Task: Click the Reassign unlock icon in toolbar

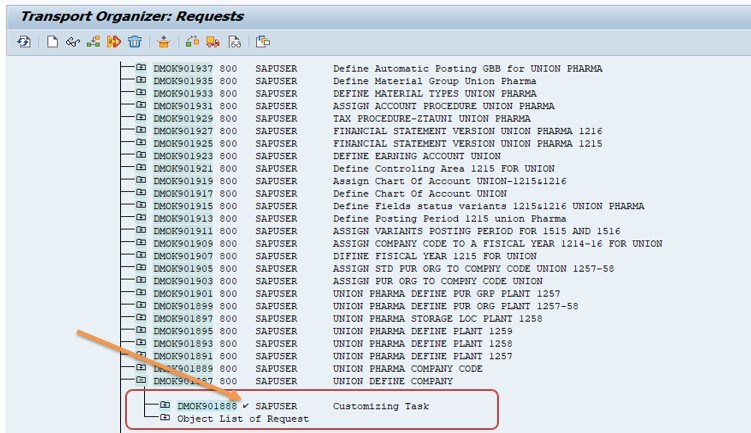Action: [x=192, y=42]
